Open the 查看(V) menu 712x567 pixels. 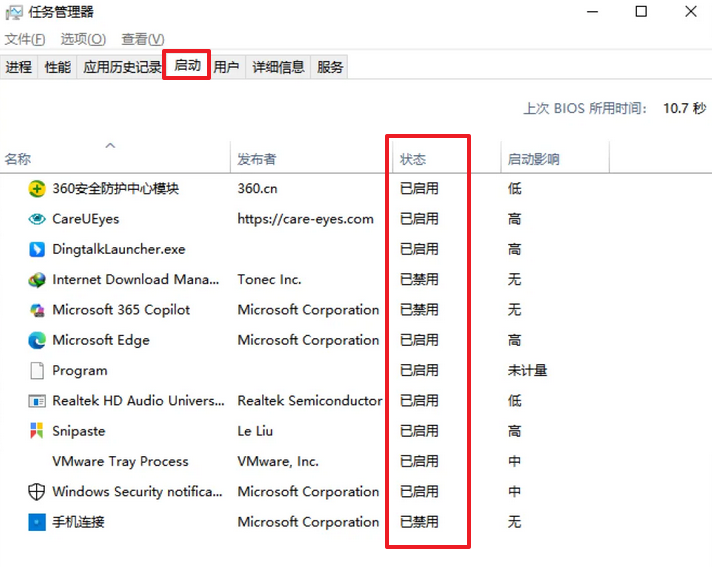pos(143,39)
